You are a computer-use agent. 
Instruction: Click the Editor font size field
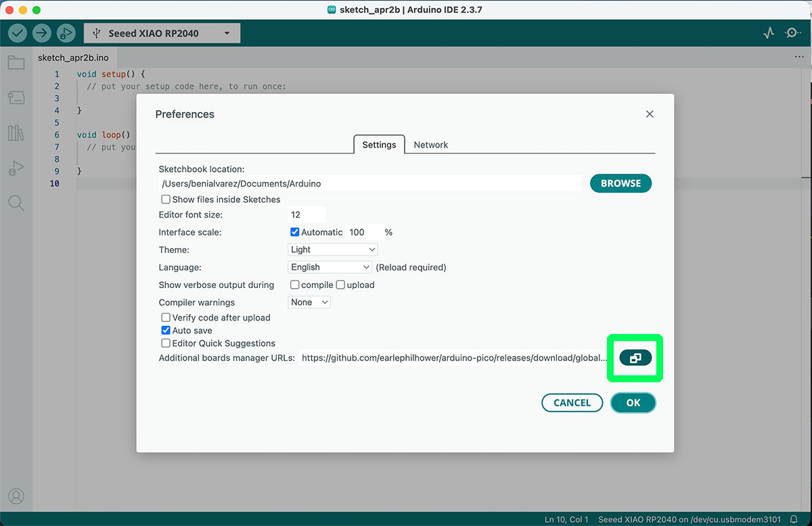(307, 215)
